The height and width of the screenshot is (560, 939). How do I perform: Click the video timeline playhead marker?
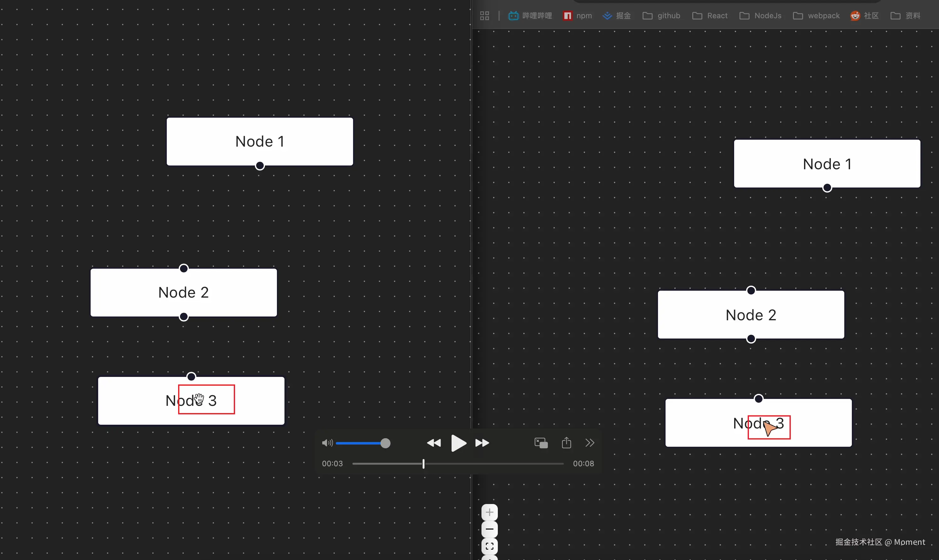[424, 464]
